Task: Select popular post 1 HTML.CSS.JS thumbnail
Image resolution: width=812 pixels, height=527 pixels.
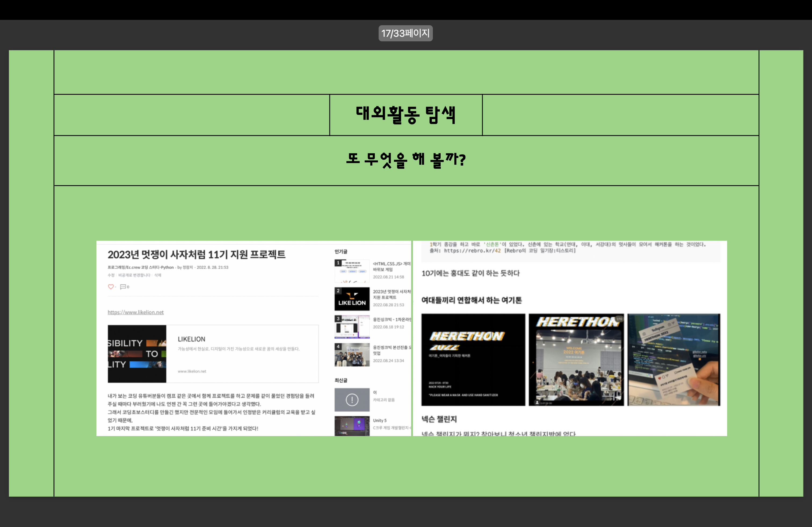Action: point(352,271)
